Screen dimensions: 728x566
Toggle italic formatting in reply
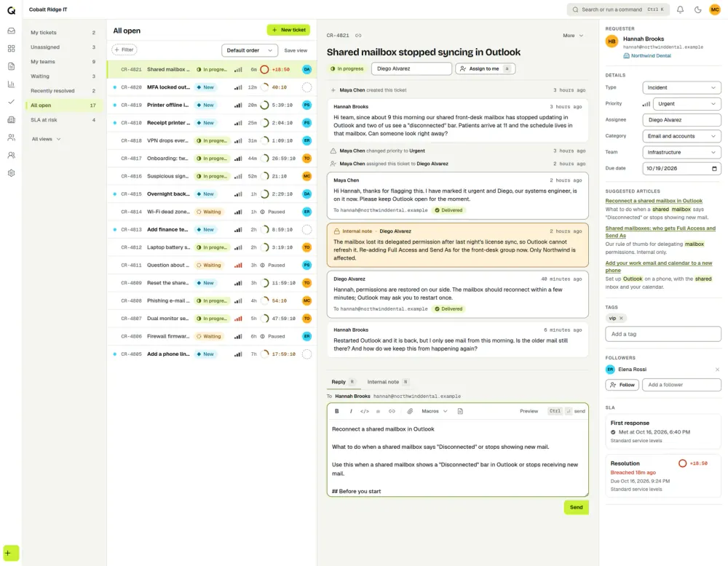351,411
